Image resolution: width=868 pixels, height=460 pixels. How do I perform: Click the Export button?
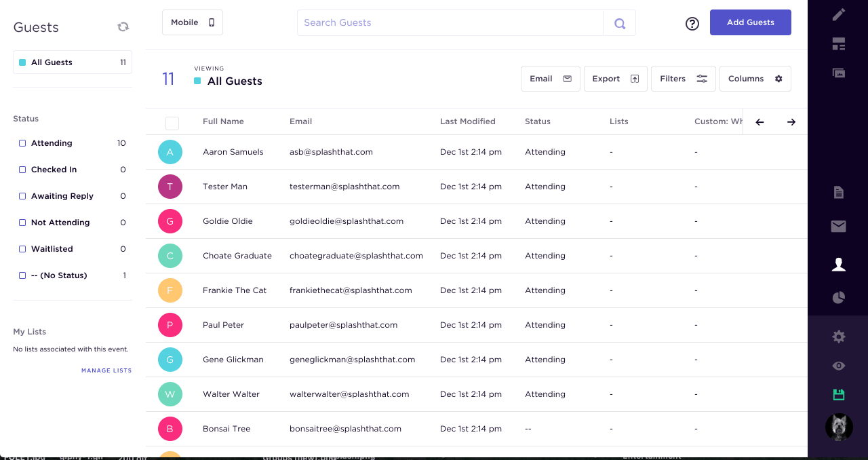coord(616,79)
